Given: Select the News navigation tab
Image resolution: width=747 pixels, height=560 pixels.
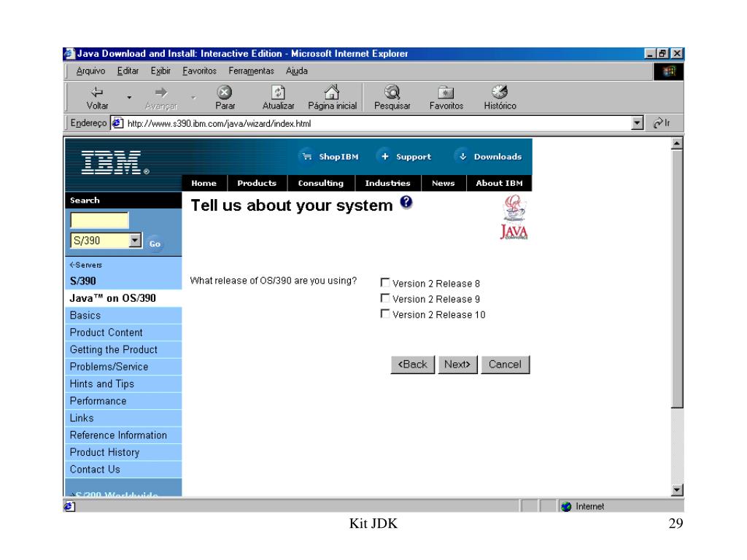Looking at the screenshot, I should coord(443,183).
